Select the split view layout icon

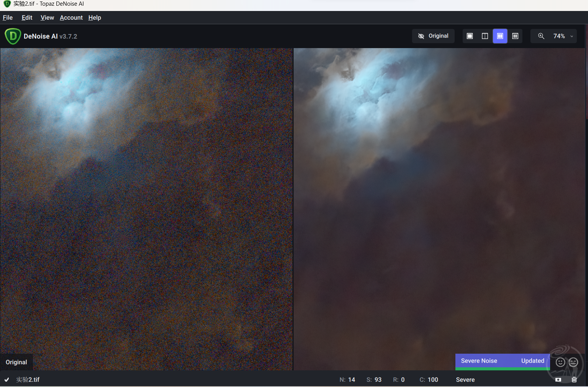(x=485, y=36)
